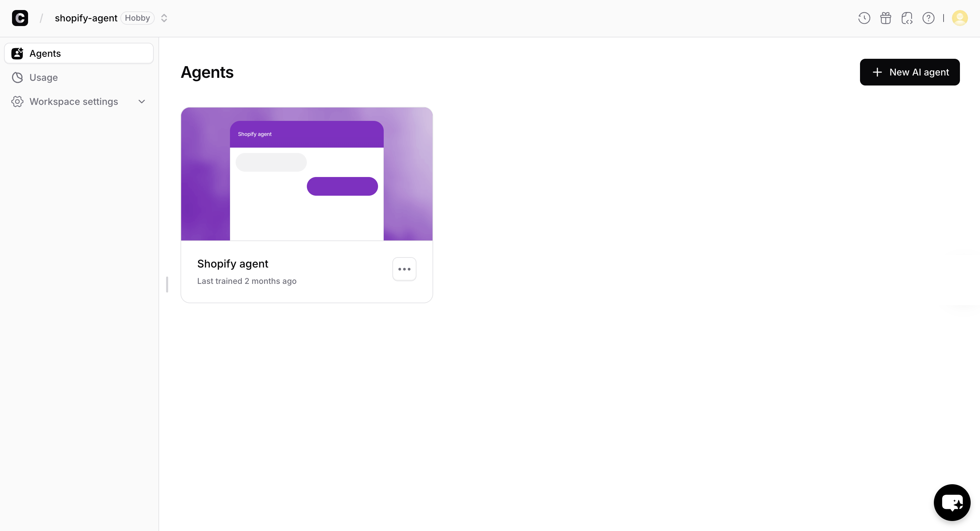Click the Workspace settings gear icon

tap(17, 102)
